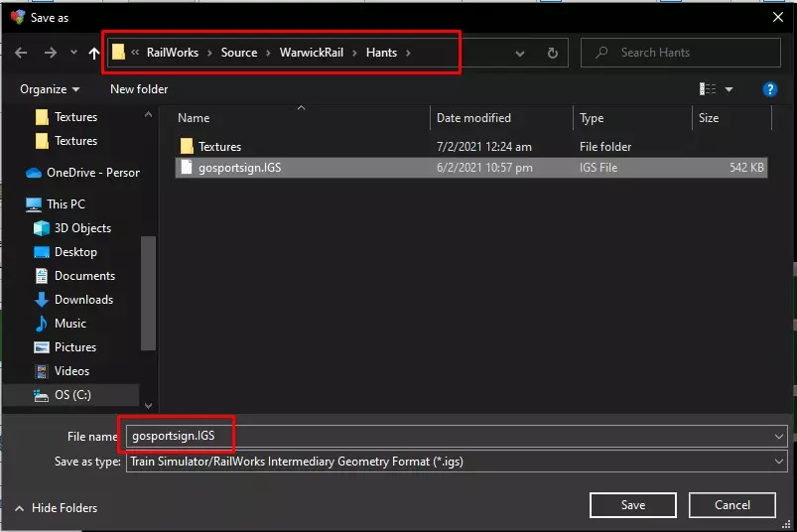Open second Textures folder in sidebar
Viewport: 797px width, 532px height.
66,141
